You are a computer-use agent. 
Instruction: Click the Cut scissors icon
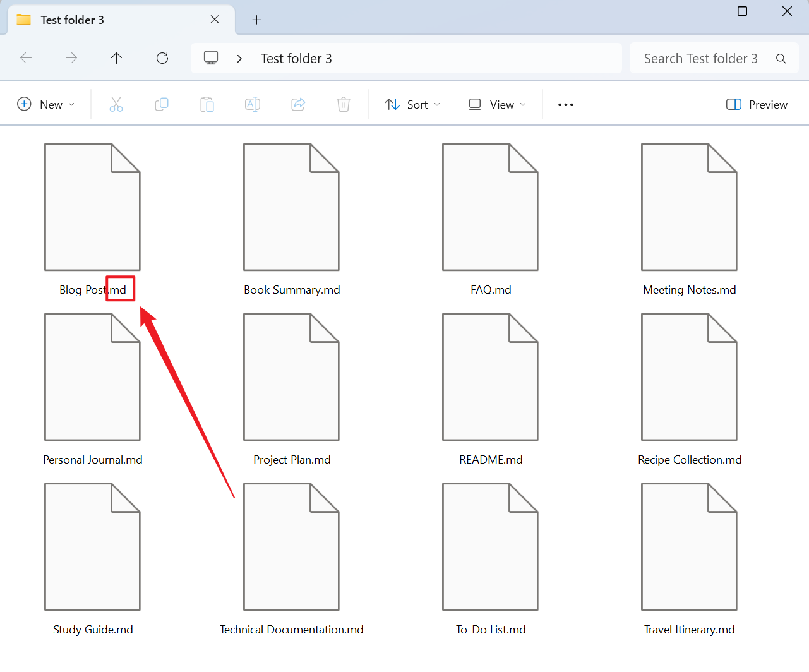(x=116, y=104)
